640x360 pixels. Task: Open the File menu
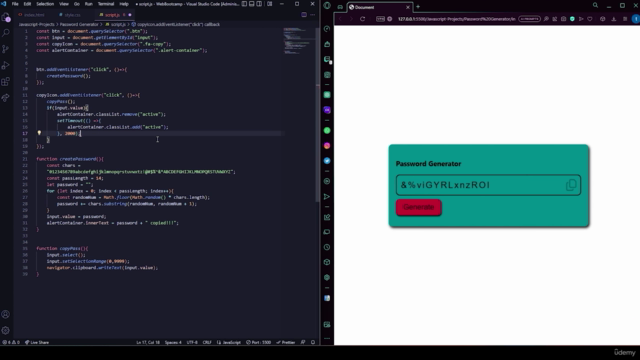coord(15,4)
